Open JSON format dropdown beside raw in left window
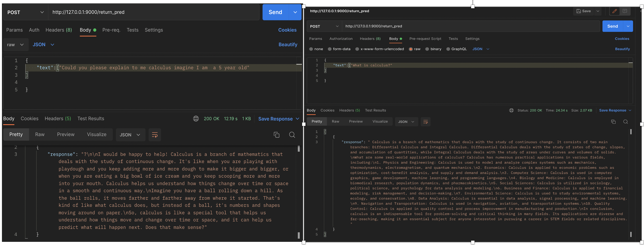This screenshot has height=245, width=644. [x=43, y=44]
